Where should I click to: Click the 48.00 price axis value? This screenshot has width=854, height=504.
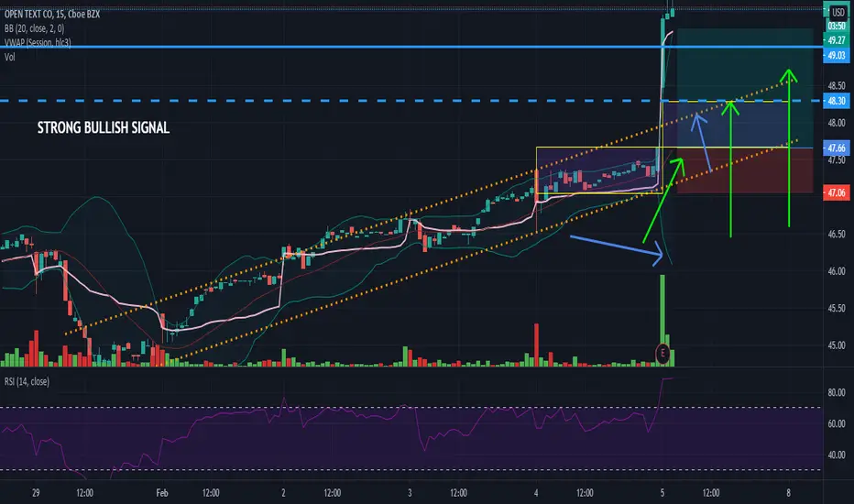[x=837, y=123]
